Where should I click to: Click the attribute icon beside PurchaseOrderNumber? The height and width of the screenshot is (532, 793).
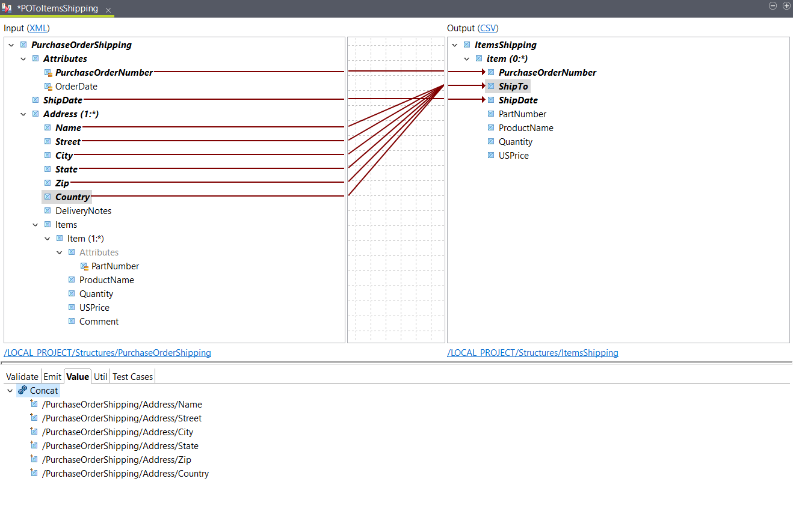[x=48, y=72]
